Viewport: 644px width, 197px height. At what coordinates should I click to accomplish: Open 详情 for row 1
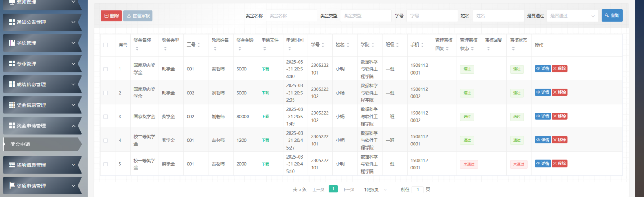543,69
